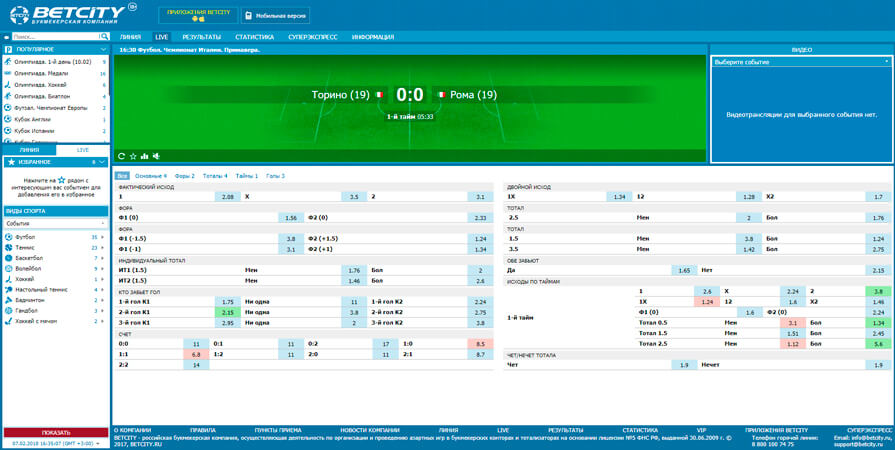The height and width of the screenshot is (450, 895).
Task: Expand the Теннис row arrow
Action: click(x=103, y=247)
